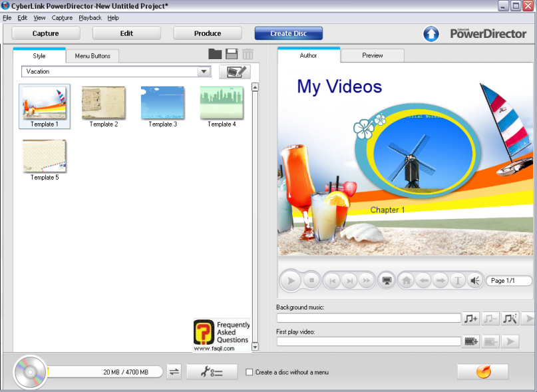Click the Background music input field
537x392 pixels.
coord(369,318)
